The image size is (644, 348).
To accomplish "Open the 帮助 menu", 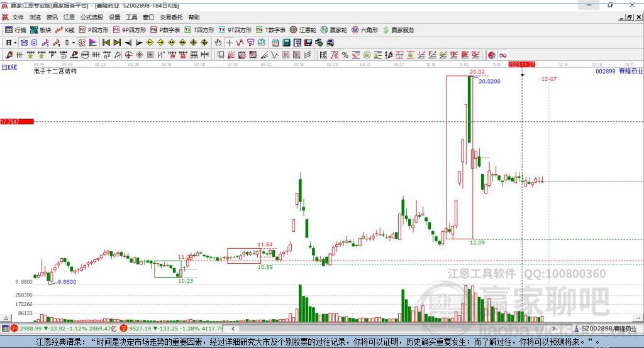I will [x=194, y=17].
